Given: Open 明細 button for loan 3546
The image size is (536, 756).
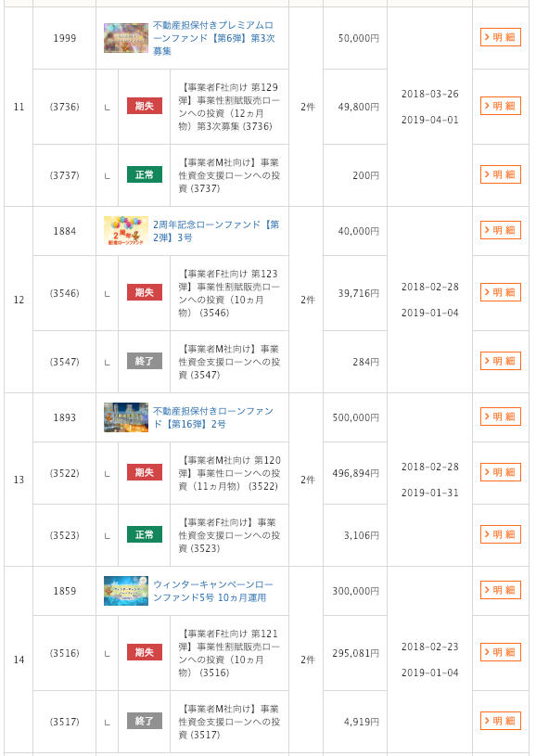Looking at the screenshot, I should point(501,292).
